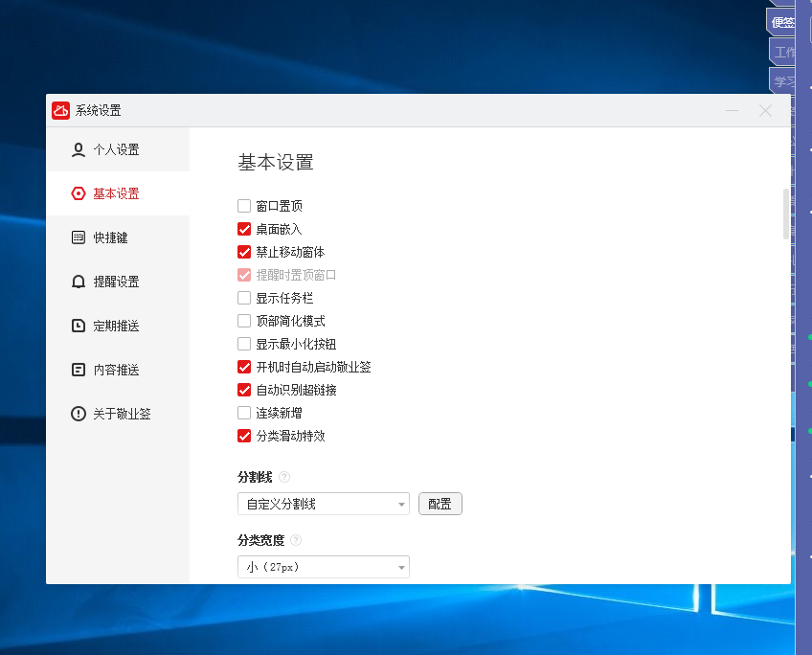Toggle the 分类滑动特效 checkbox

(244, 436)
